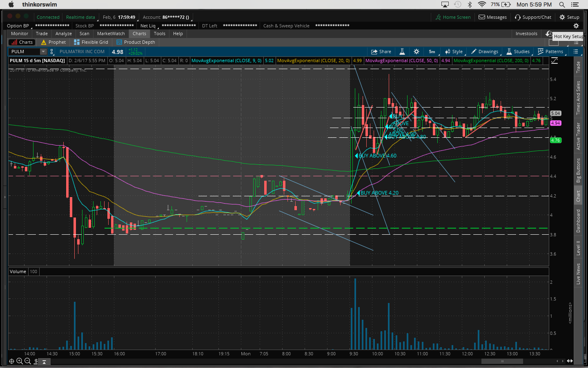This screenshot has width=588, height=368.
Task: Click the Support/Chat button
Action: coord(533,17)
